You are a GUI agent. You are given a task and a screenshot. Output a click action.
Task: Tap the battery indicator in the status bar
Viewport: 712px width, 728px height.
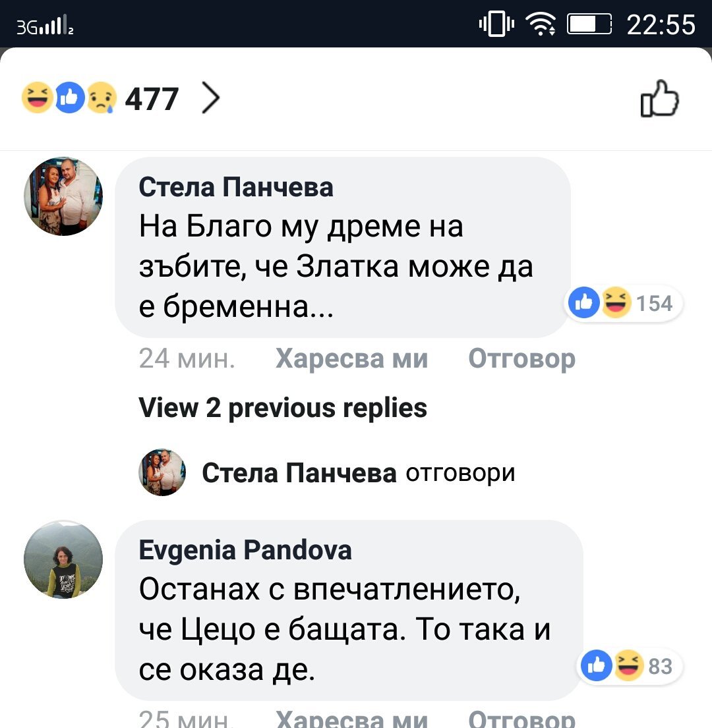coord(589,25)
